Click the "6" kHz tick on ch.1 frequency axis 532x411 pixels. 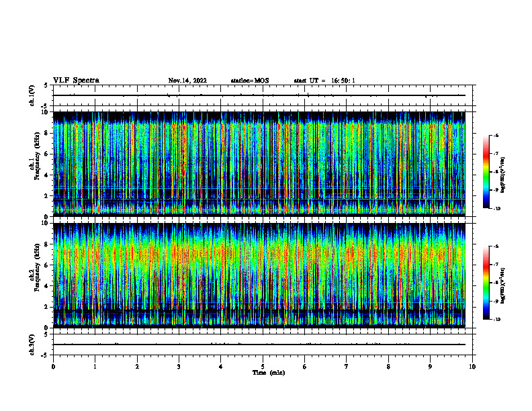[47, 154]
